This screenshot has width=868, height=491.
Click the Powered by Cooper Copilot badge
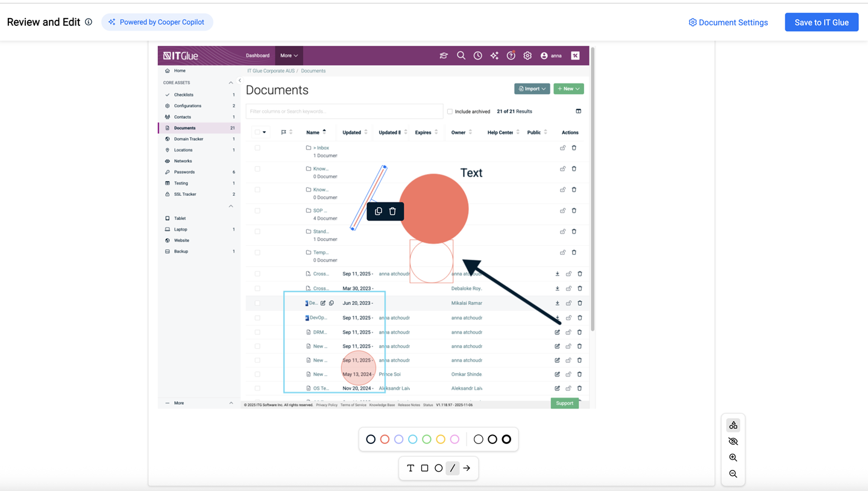coord(157,22)
